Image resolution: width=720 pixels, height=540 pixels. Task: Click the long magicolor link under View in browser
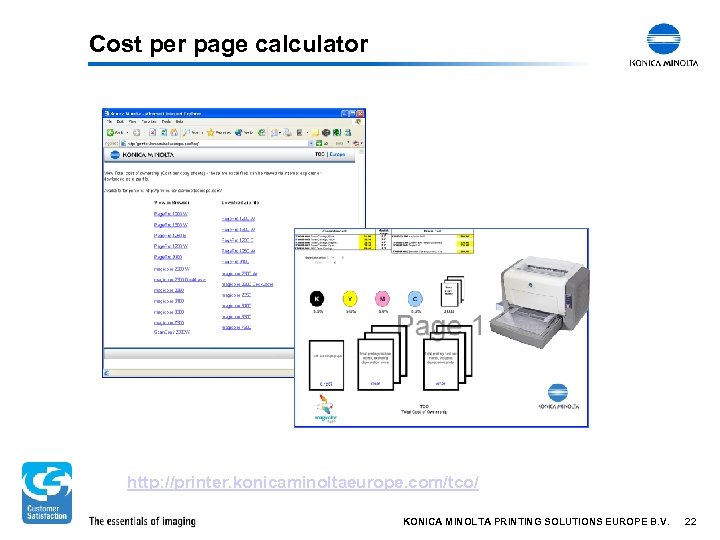180,280
